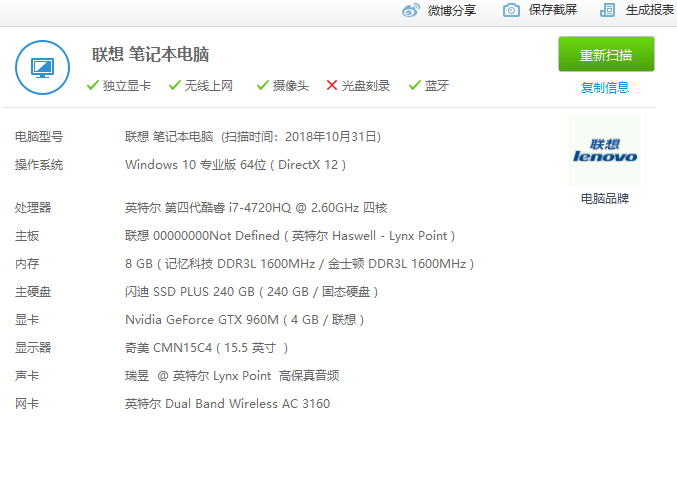The height and width of the screenshot is (481, 677).
Task: Click the 主板 row label
Action: [27, 236]
